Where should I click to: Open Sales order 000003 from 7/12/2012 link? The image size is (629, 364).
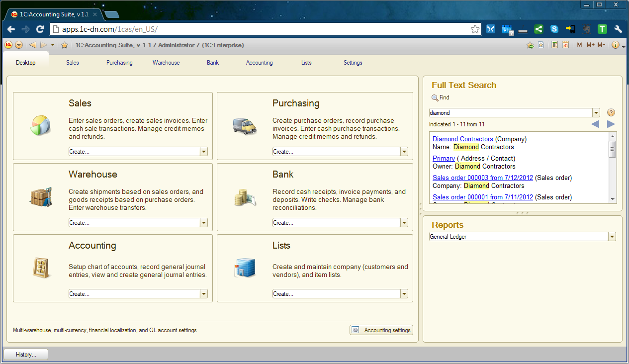tap(483, 178)
